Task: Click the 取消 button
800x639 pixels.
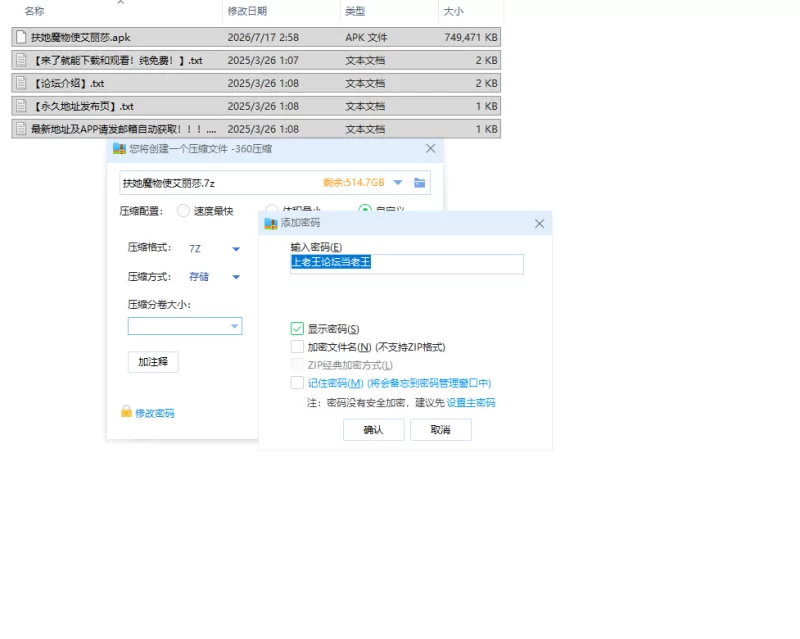Action: [x=441, y=430]
